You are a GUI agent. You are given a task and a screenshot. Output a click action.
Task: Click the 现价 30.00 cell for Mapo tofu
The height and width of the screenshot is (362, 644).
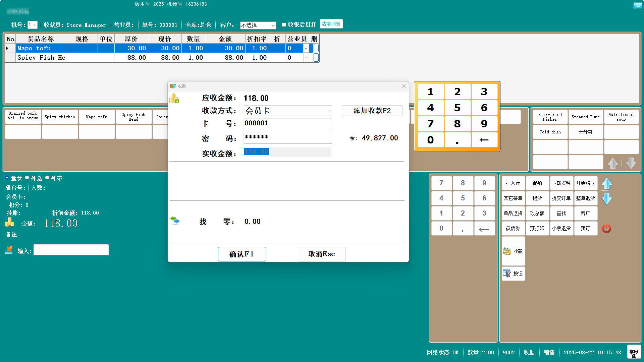(165, 48)
